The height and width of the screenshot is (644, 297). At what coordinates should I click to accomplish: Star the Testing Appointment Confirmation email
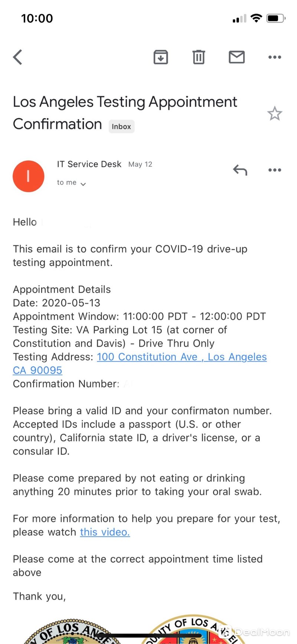pyautogui.click(x=275, y=113)
